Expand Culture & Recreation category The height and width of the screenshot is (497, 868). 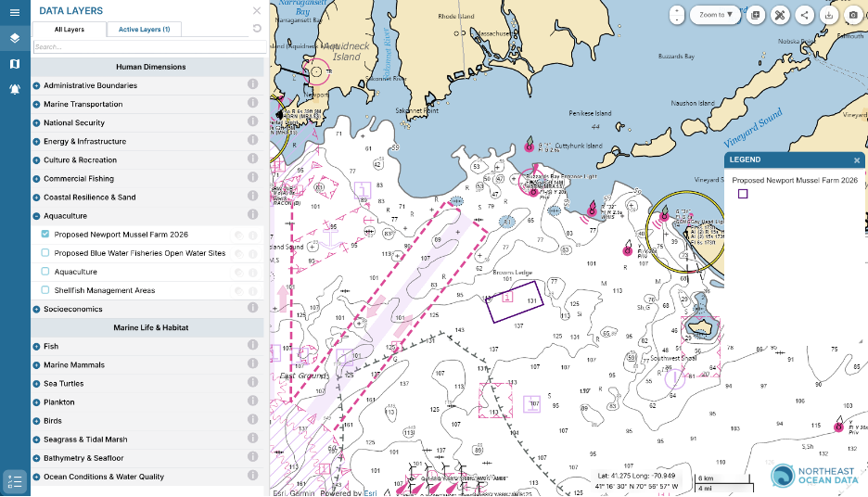[x=36, y=160]
